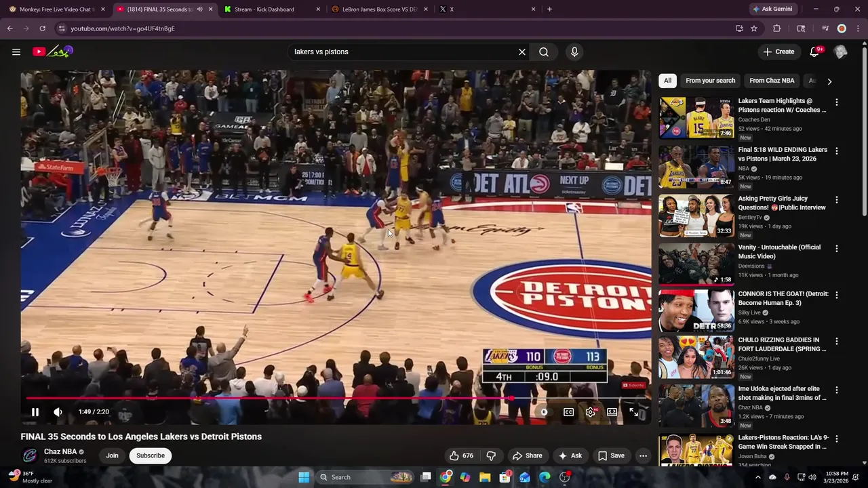The width and height of the screenshot is (868, 488).
Task: Click Ask Gemini in the title bar
Action: [x=772, y=9]
